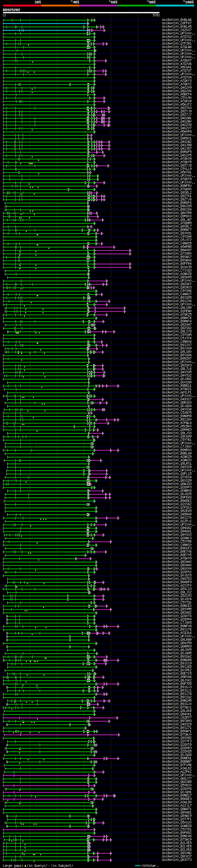Select hit label UniRef100_A7QKY9
The height and width of the screenshot is (868, 197).
click(177, 558)
